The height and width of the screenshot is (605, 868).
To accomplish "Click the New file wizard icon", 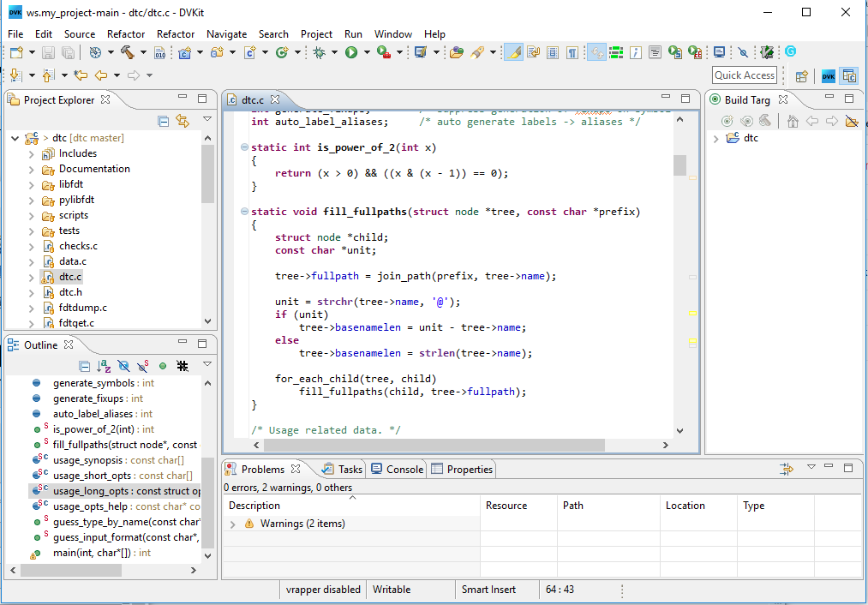I will tap(16, 52).
